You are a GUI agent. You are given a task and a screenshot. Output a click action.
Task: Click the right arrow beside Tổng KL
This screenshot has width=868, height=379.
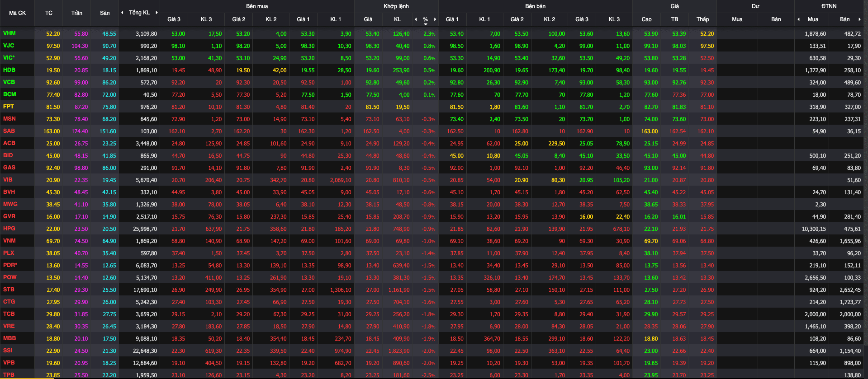157,13
